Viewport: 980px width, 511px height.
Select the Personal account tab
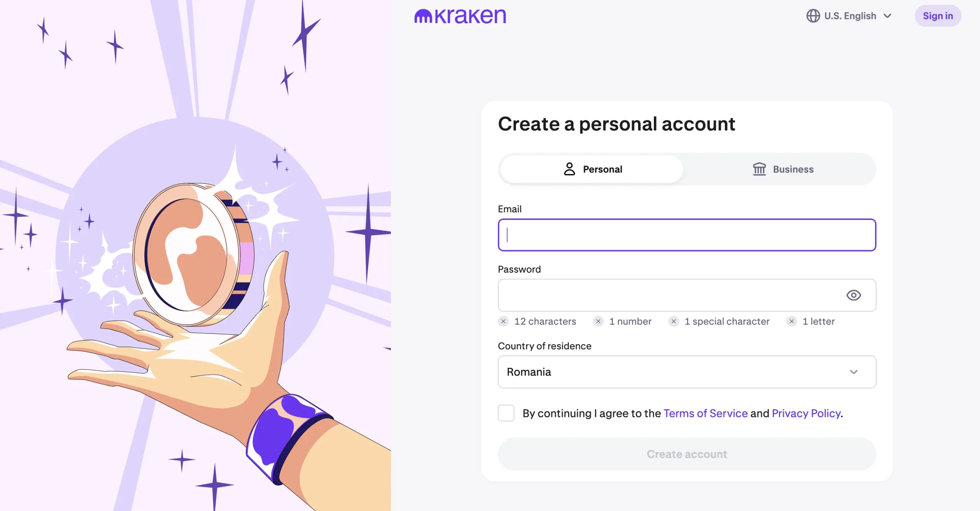pyautogui.click(x=591, y=169)
